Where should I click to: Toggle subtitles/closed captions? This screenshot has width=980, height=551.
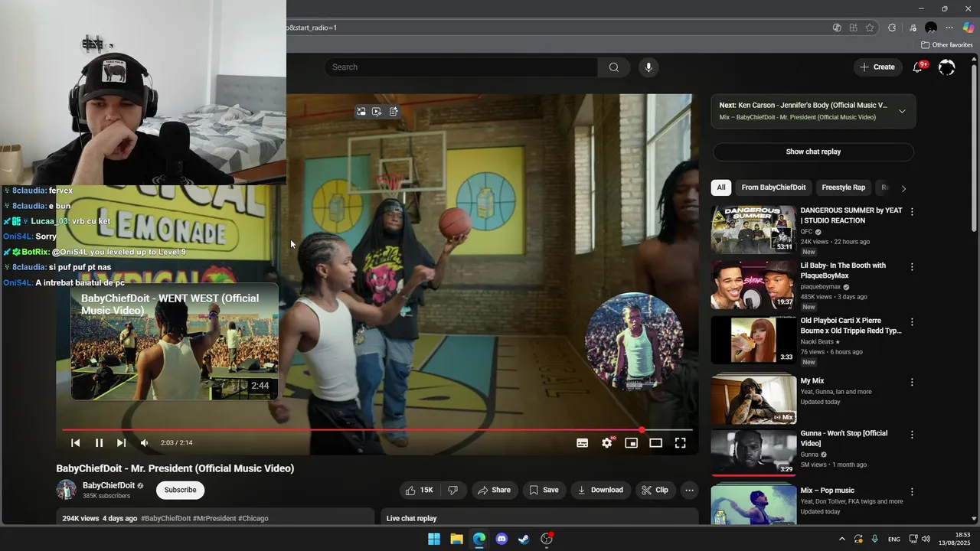click(x=582, y=443)
